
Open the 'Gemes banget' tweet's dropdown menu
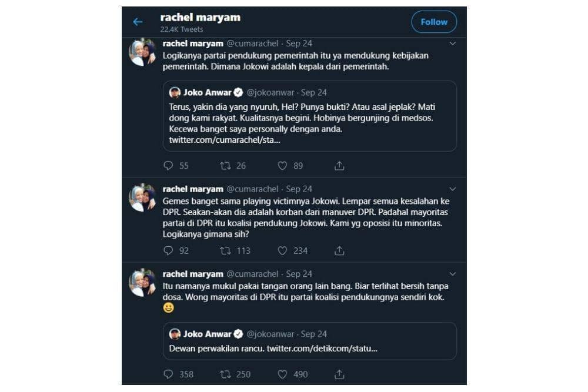click(452, 189)
